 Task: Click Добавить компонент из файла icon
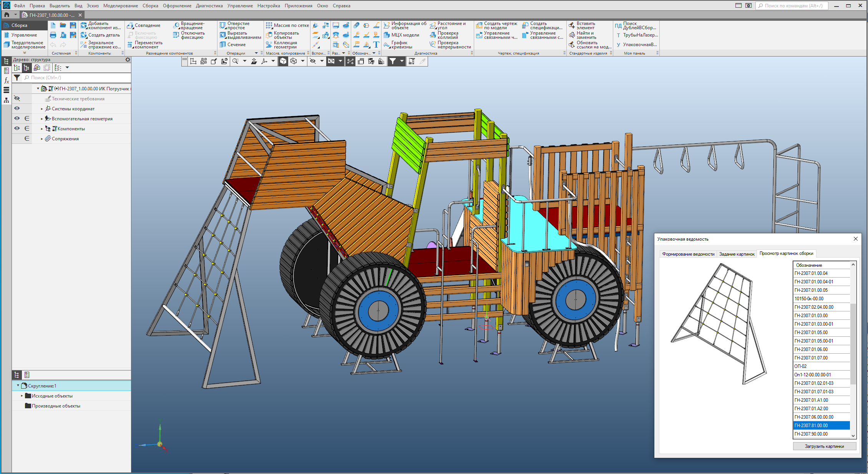[84, 25]
